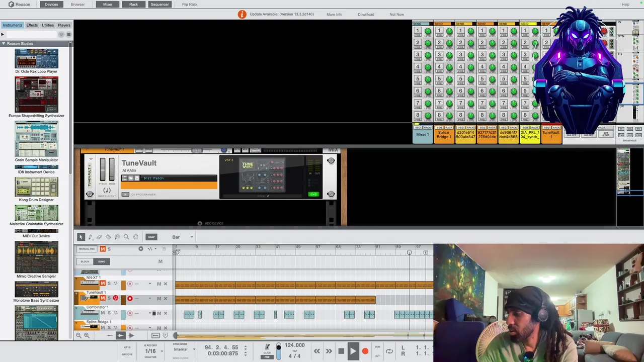This screenshot has width=644, height=362.
Task: Zoom in the sequencer horizontally
Action: 87,335
